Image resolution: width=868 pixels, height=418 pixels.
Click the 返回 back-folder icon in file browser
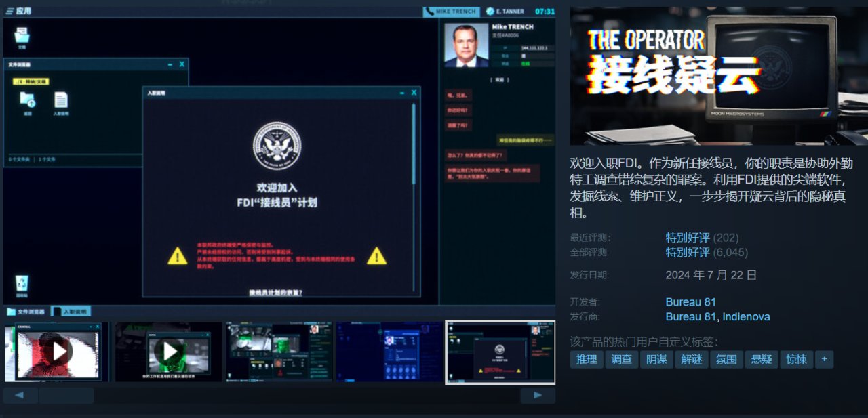tap(28, 104)
